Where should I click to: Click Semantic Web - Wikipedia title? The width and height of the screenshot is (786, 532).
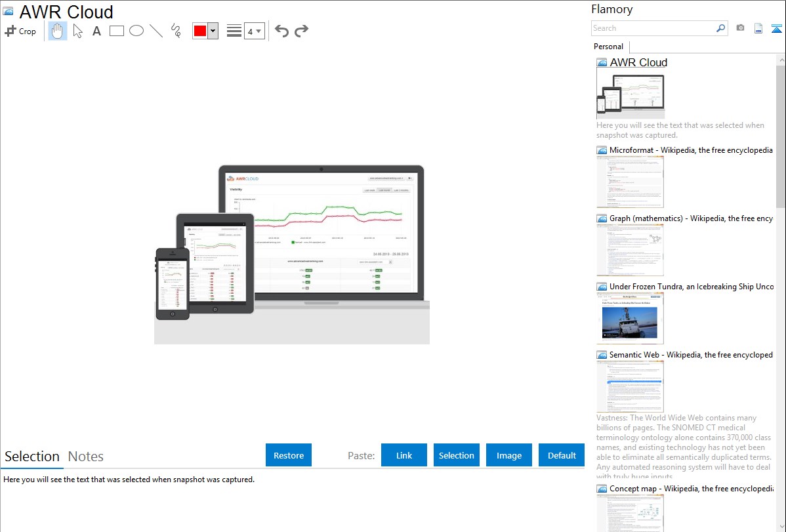(691, 354)
